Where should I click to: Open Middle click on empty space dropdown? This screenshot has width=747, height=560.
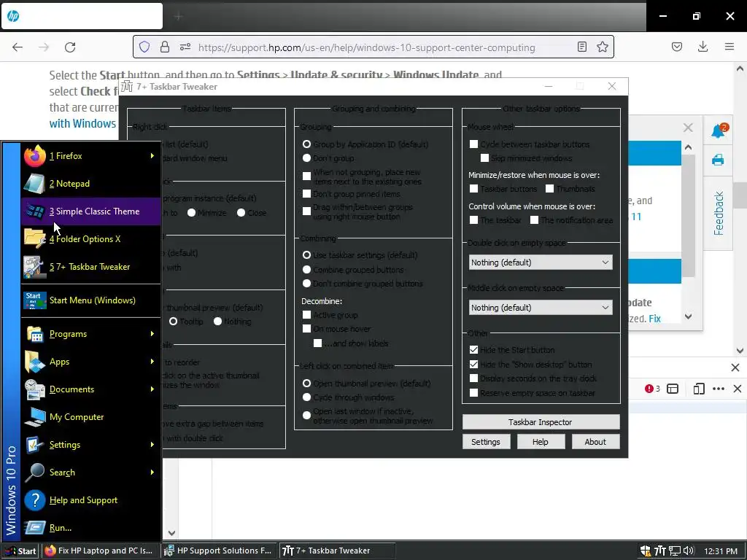coord(541,308)
